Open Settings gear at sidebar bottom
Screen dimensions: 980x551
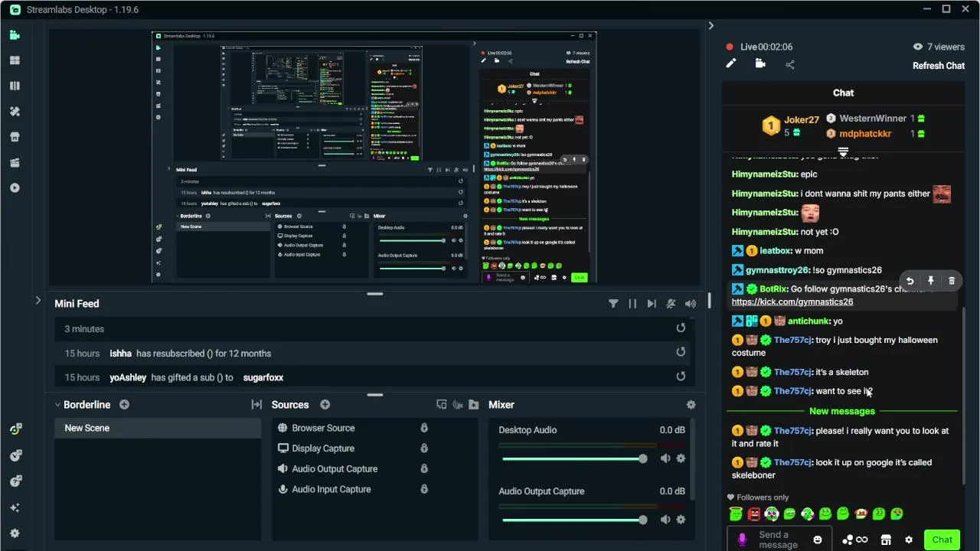[15, 533]
